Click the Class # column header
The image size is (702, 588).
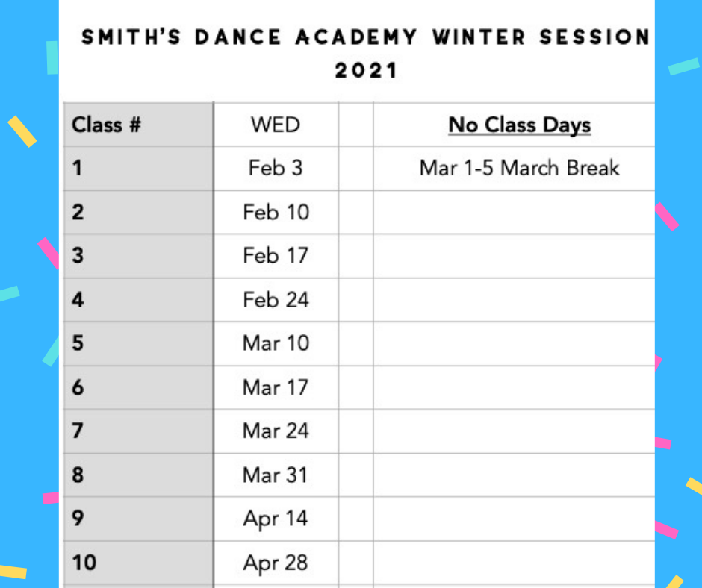coord(138,125)
